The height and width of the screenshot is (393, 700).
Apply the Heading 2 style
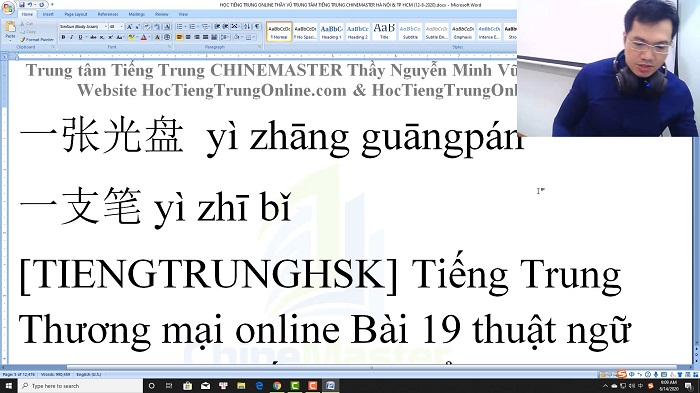[358, 31]
